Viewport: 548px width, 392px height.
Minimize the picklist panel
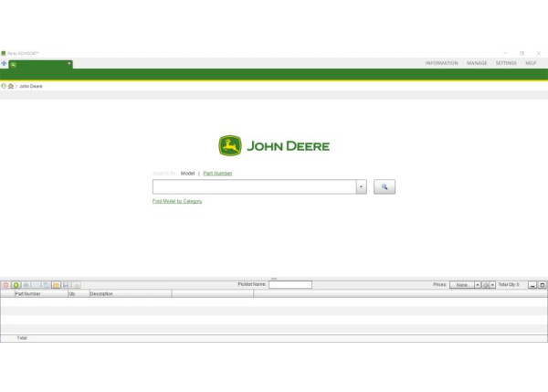click(532, 285)
